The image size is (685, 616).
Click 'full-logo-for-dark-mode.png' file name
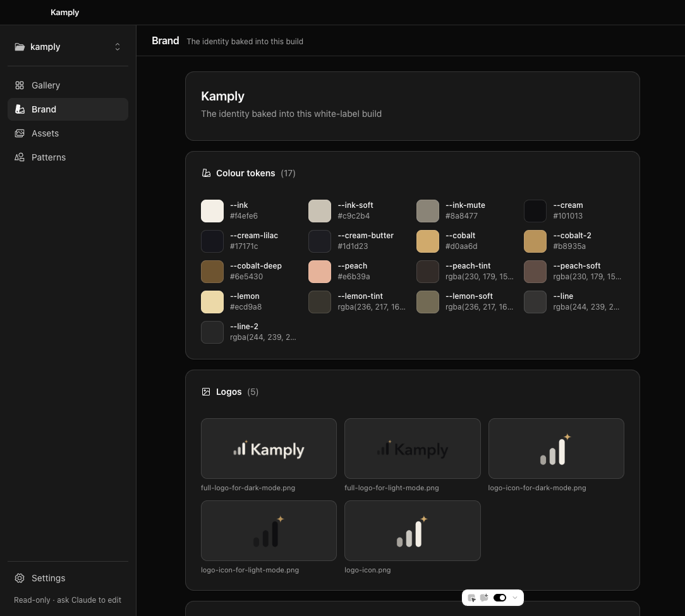tap(248, 488)
